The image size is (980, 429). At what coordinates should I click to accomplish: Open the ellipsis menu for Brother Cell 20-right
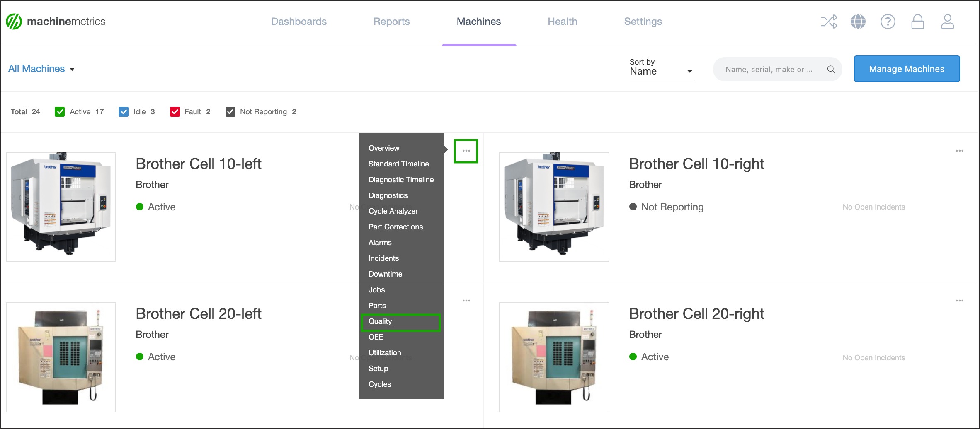(x=959, y=301)
